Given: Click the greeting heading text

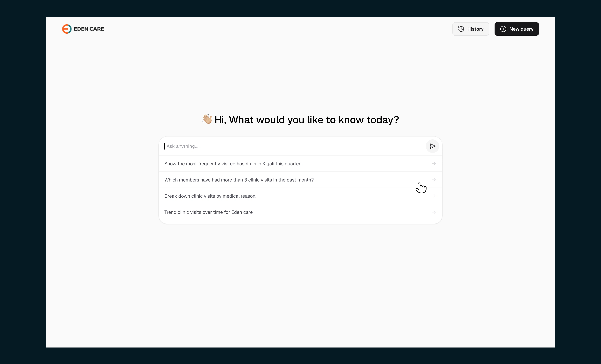Looking at the screenshot, I should pyautogui.click(x=306, y=120).
